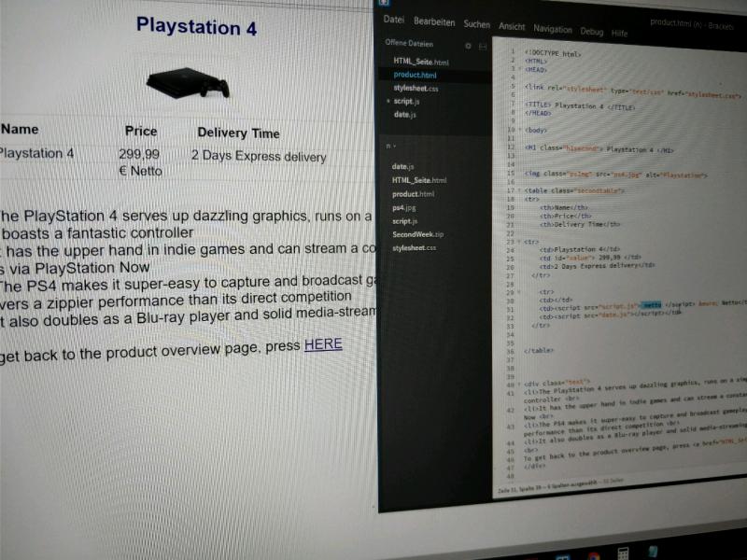The image size is (747, 560).
Task: Open HTML_Seite.html in the project file tree
Action: [x=419, y=180]
